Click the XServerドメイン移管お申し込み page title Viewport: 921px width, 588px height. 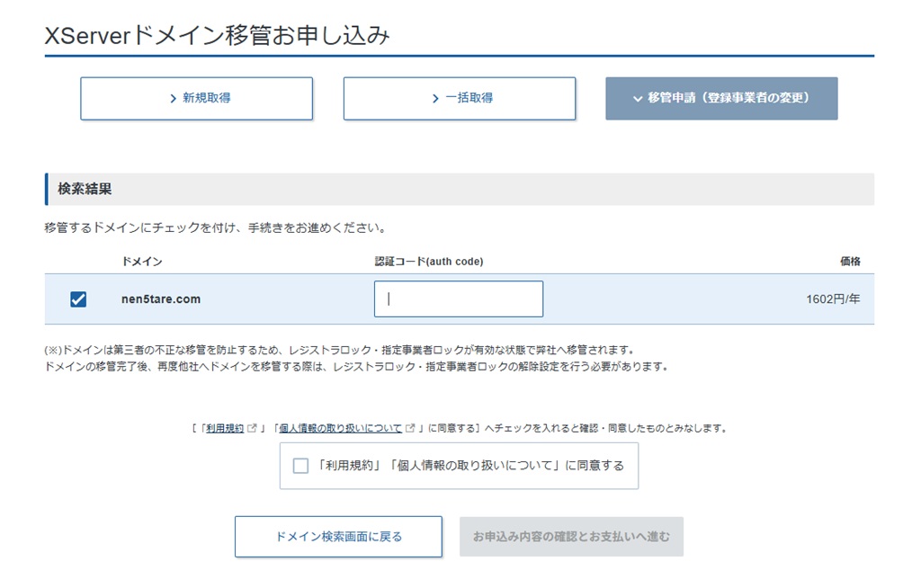[x=218, y=35]
